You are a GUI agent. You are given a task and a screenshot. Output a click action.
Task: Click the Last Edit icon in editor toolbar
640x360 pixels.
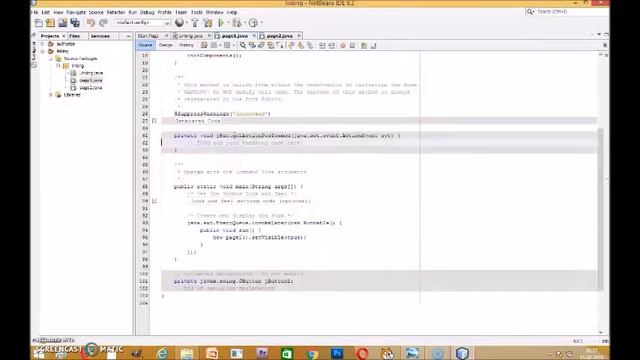[204, 45]
